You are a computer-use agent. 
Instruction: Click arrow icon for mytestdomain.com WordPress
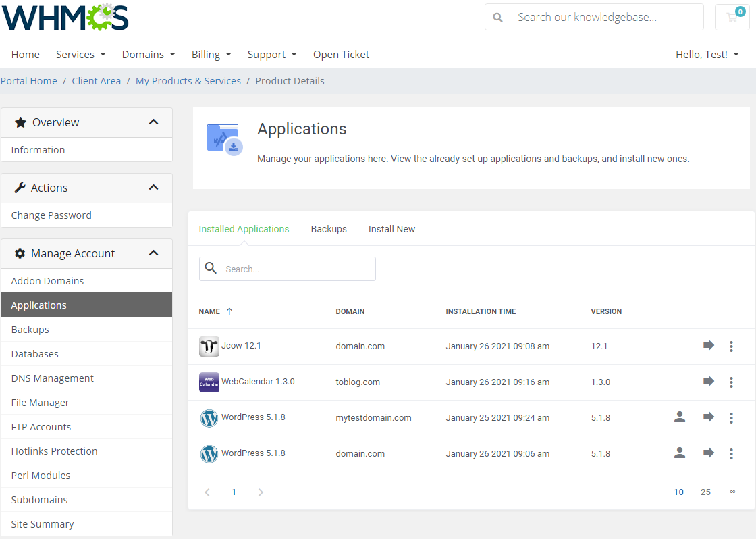pos(708,417)
